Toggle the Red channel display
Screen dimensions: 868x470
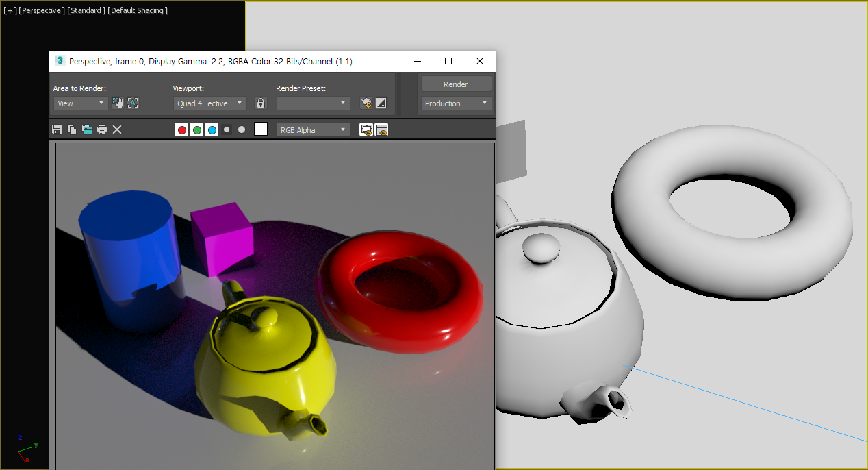pos(182,129)
